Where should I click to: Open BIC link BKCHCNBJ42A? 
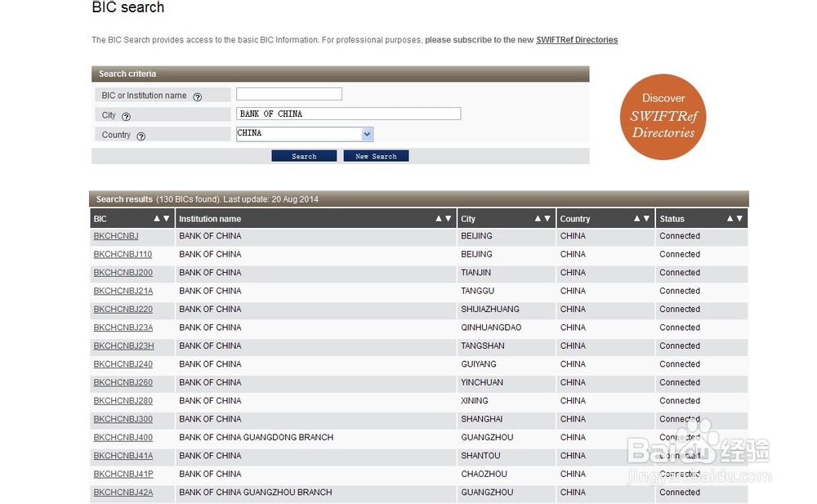pyautogui.click(x=123, y=492)
